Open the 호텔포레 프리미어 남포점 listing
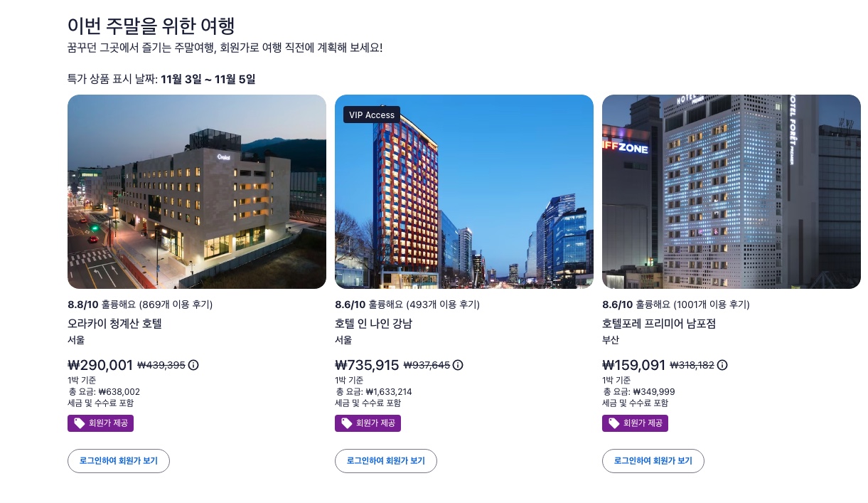Screen dimensions: 868x503 pyautogui.click(x=658, y=323)
